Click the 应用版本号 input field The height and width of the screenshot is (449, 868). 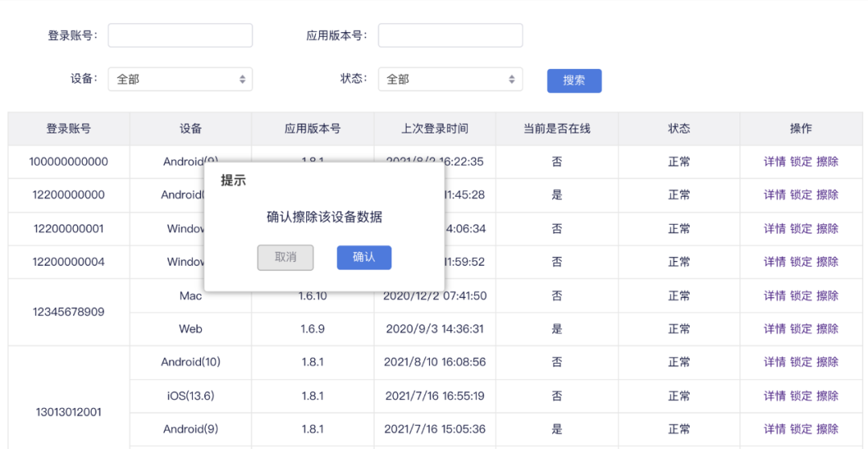[x=450, y=35]
